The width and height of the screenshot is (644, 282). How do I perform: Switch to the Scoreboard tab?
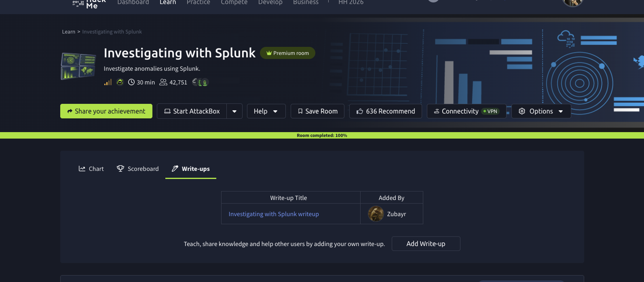coord(138,169)
